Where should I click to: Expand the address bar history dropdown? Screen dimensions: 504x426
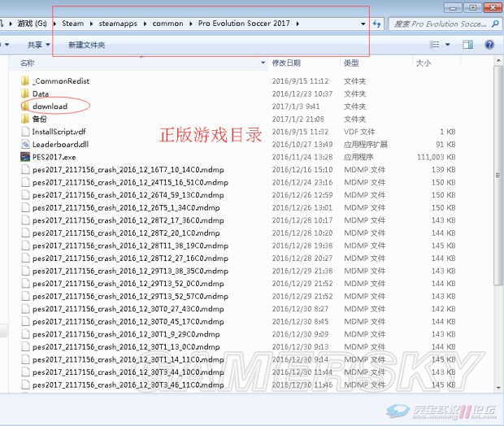[363, 24]
